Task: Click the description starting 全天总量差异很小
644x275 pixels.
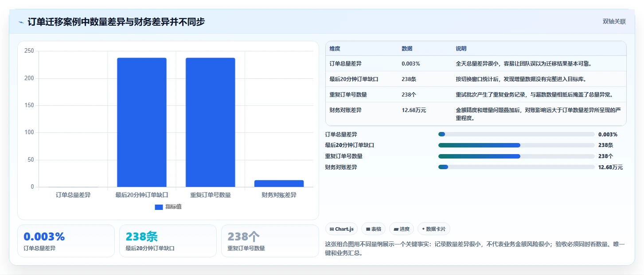Action: click(x=523, y=64)
